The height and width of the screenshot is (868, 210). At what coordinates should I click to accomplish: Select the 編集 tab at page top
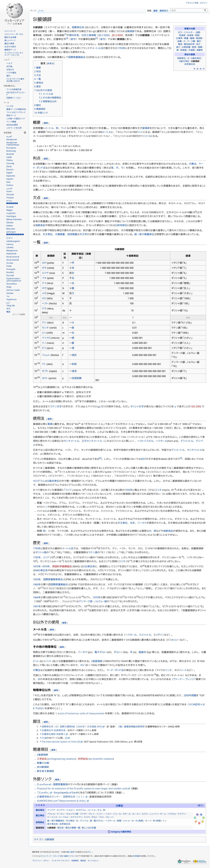pos(155,11)
